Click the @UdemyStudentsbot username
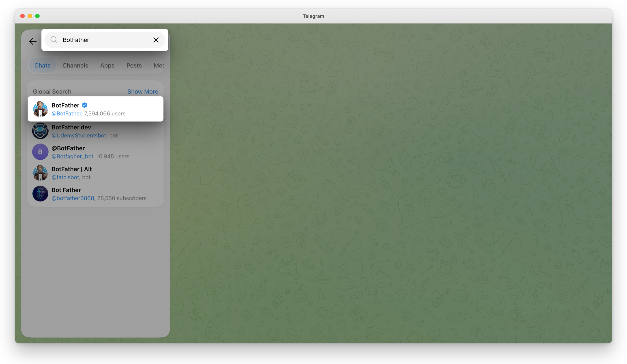This screenshot has width=627, height=364. tap(79, 135)
